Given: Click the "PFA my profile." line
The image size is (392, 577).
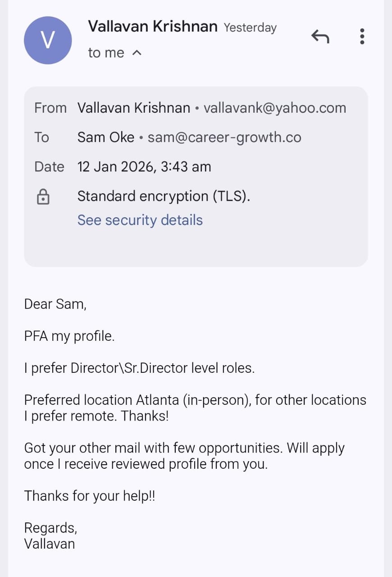Looking at the screenshot, I should [69, 336].
